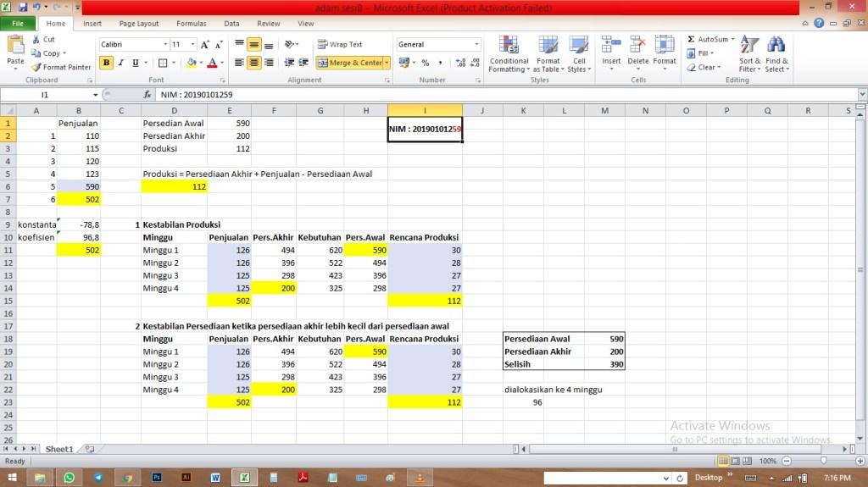
Task: Open the Calibri font name dropdown
Action: 165,44
